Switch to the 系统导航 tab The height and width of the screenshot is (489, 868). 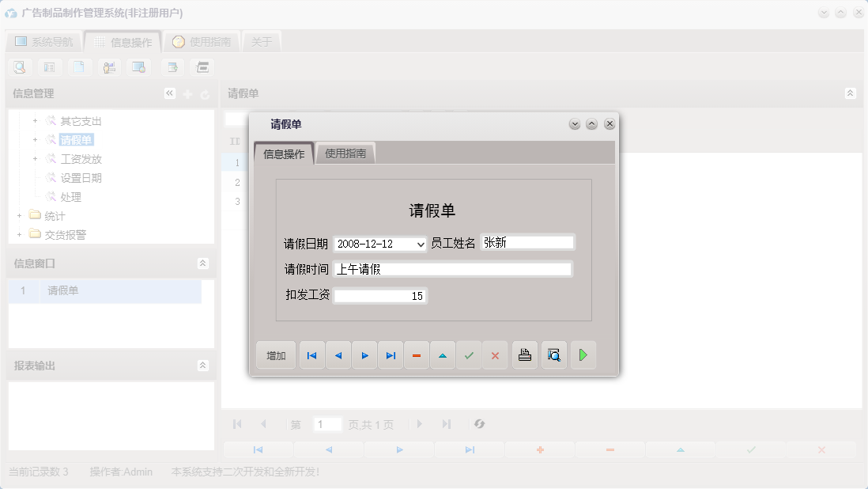(43, 40)
